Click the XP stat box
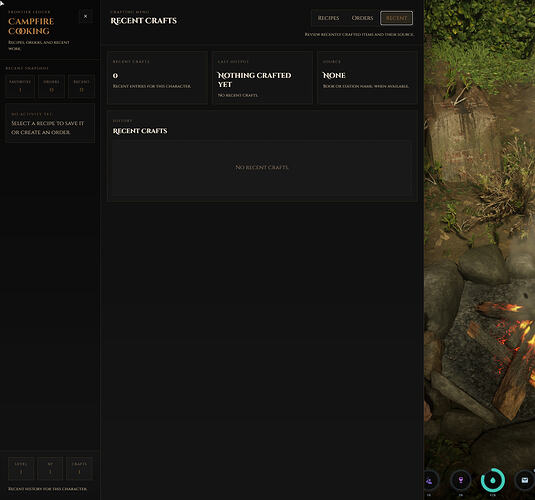 click(x=50, y=468)
